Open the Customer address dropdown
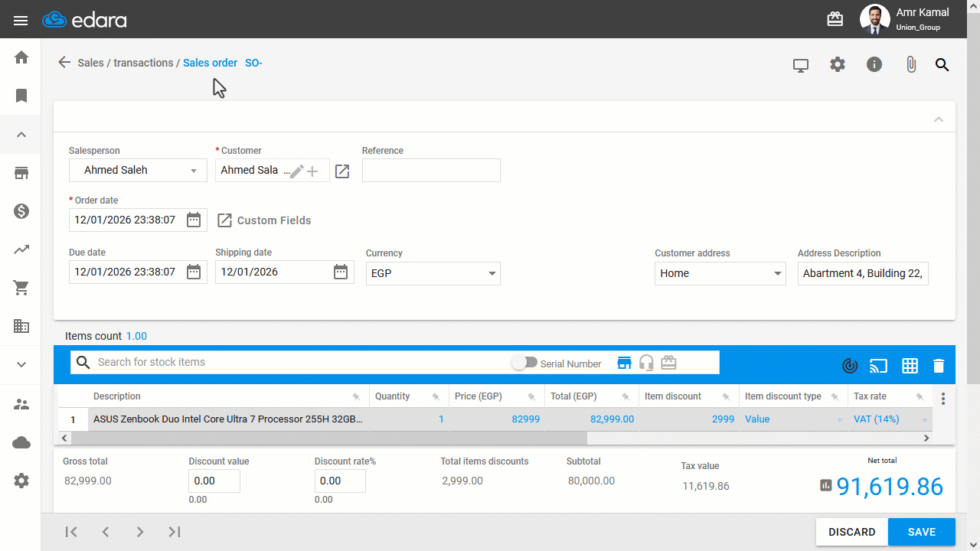Viewport: 980px width, 551px height. point(720,273)
